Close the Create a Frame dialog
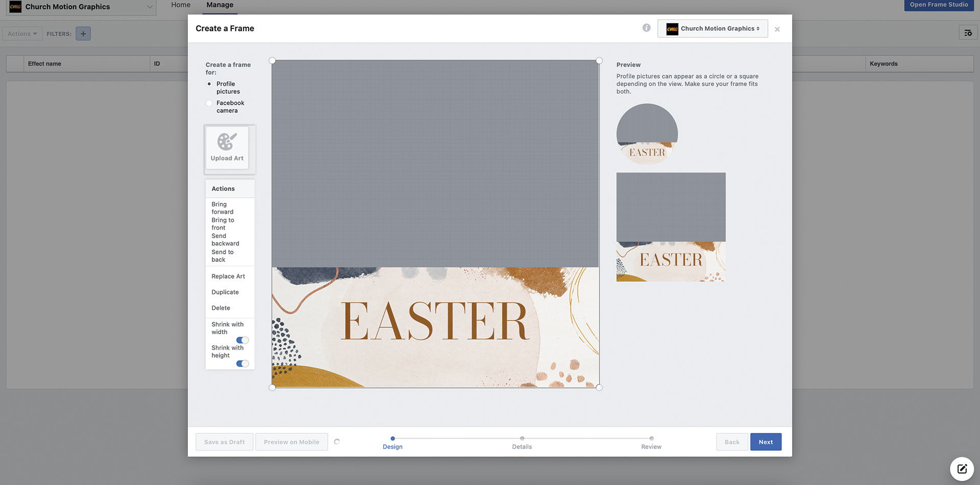Screen dimensions: 980x485 point(777,29)
